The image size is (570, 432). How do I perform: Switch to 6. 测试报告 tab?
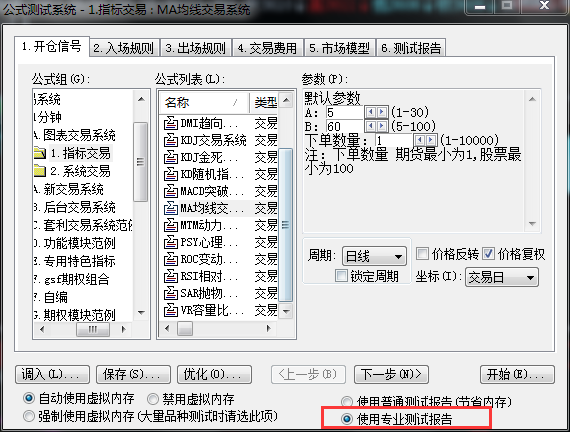pyautogui.click(x=411, y=48)
